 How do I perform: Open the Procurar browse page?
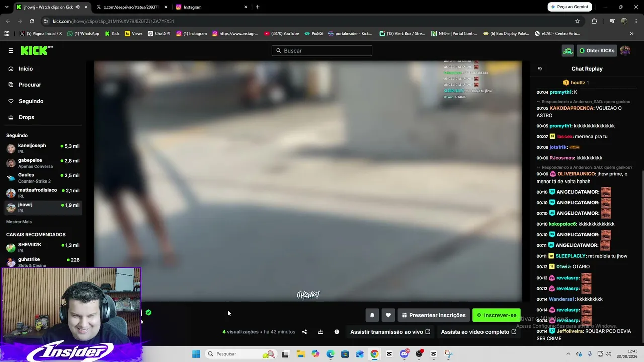click(x=30, y=85)
